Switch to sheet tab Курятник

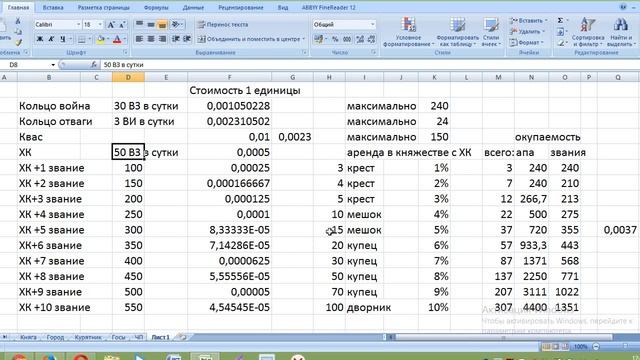88,337
